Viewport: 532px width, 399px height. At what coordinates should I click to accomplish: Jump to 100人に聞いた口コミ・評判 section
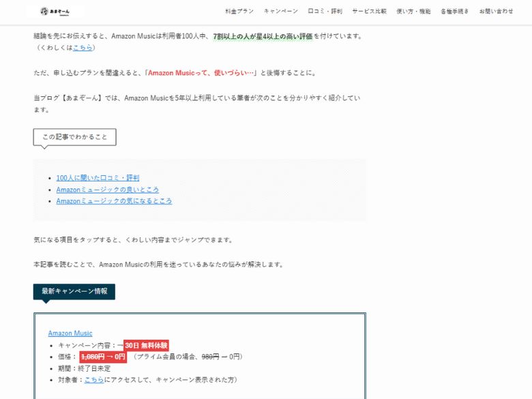98,178
